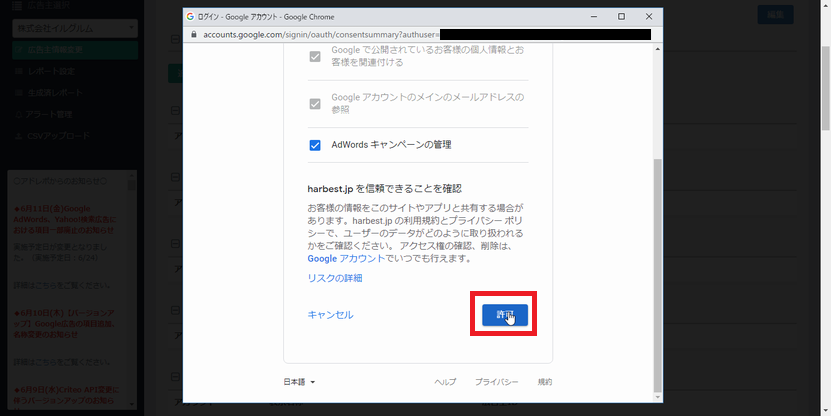Close the Google login popup window
Screen dimensions: 831x416
649,17
